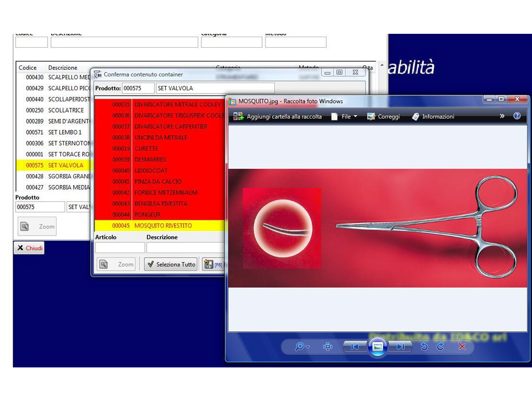Click Descrizione input field below Articolo list

186,248
